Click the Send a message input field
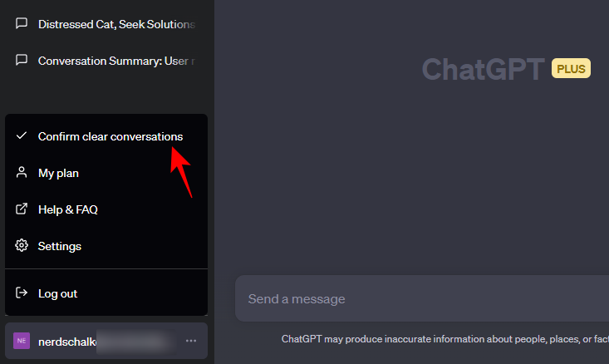 tap(422, 298)
